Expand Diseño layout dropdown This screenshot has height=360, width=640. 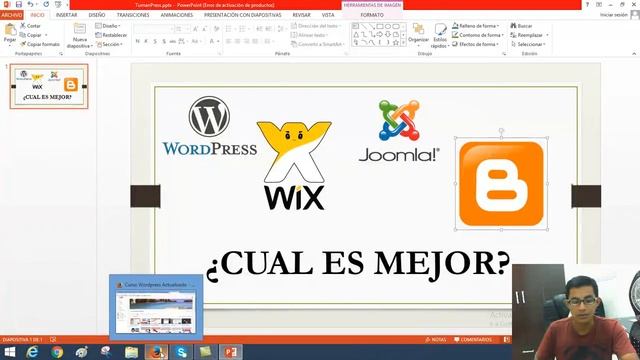[108, 26]
